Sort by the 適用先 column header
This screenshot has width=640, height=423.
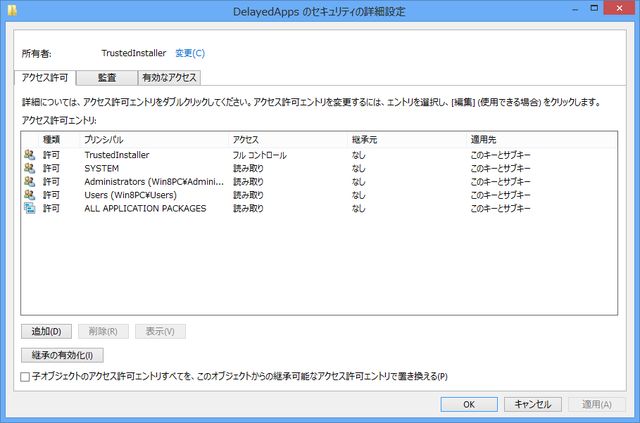pos(483,140)
